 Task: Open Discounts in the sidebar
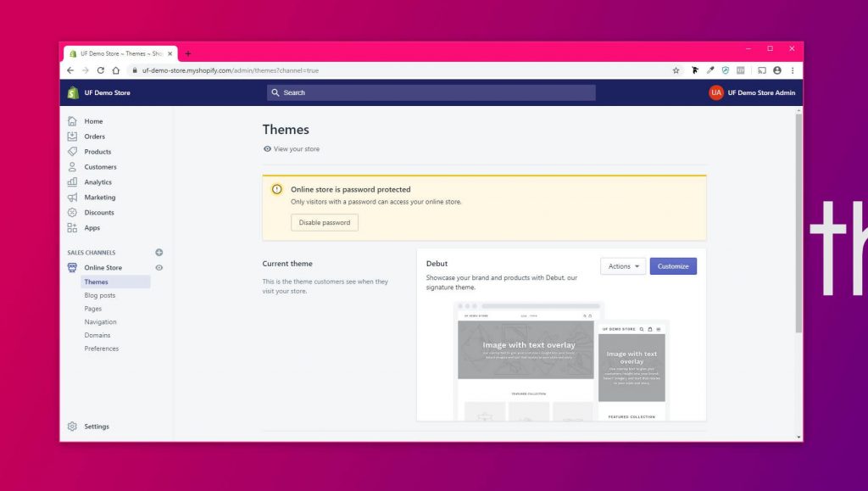pyautogui.click(x=99, y=213)
